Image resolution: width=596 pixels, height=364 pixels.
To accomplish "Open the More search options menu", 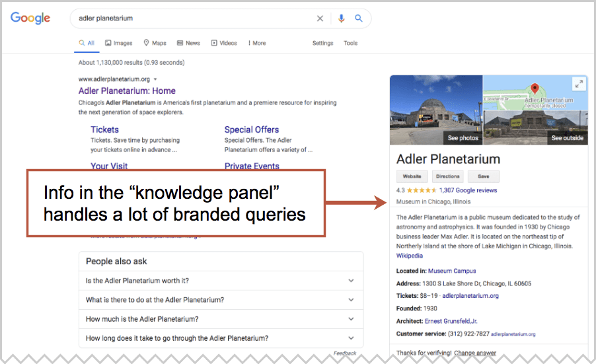I will click(256, 43).
